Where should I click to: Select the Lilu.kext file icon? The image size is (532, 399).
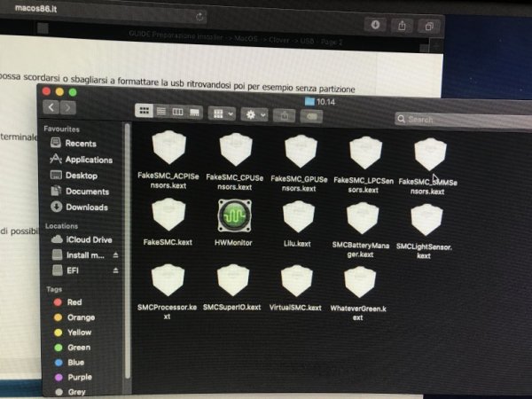click(x=299, y=216)
